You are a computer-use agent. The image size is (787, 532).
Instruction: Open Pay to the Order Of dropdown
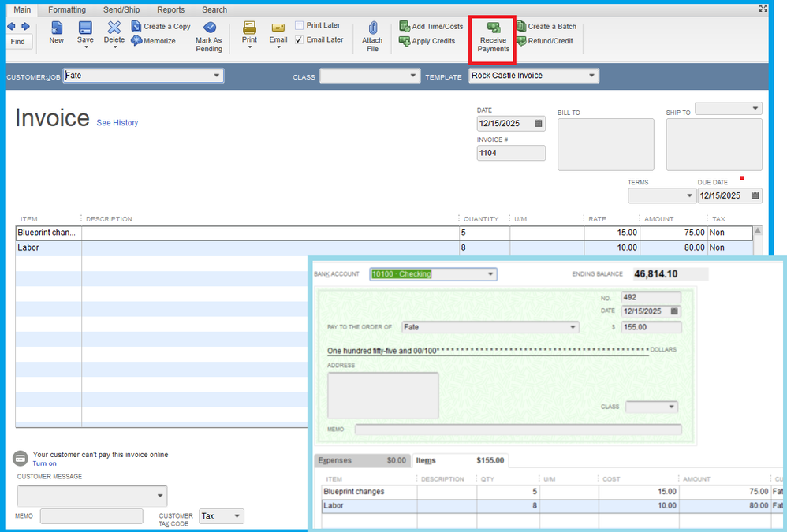coord(573,327)
